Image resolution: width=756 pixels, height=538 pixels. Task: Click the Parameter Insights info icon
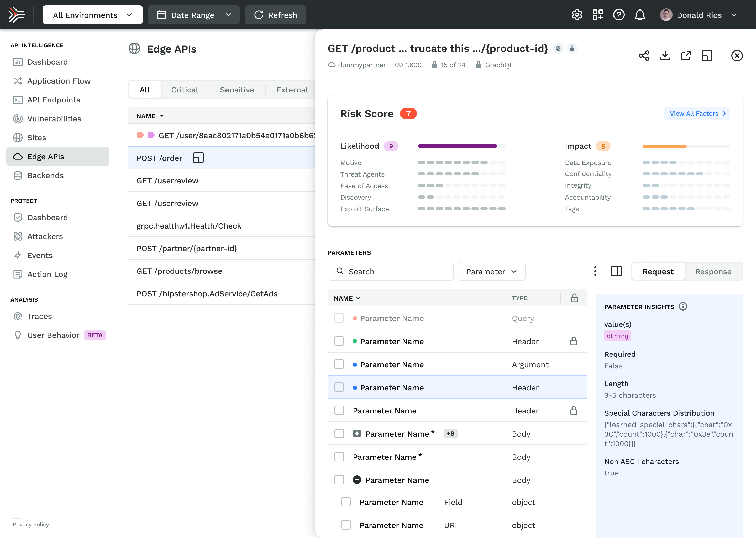pos(683,307)
